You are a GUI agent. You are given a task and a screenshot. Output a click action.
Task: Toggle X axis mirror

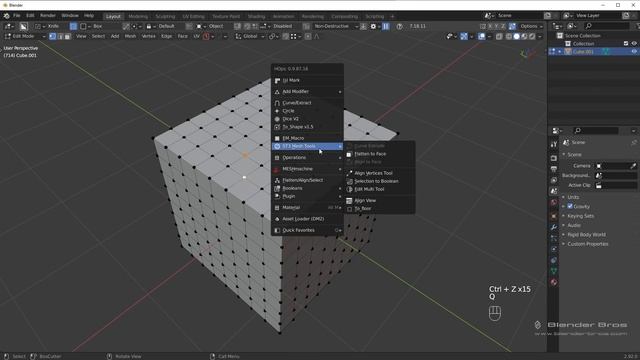pos(490,26)
